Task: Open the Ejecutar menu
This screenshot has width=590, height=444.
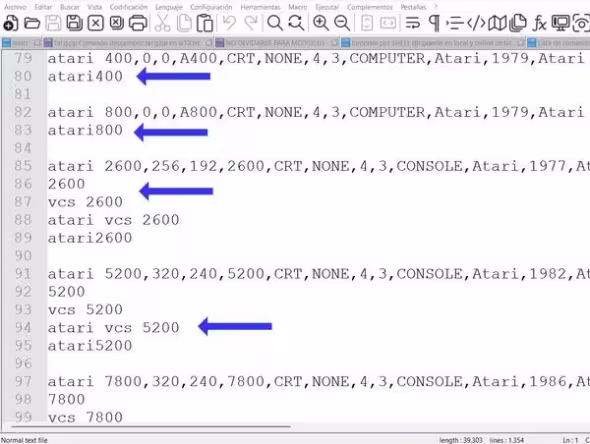Action: coord(327,7)
